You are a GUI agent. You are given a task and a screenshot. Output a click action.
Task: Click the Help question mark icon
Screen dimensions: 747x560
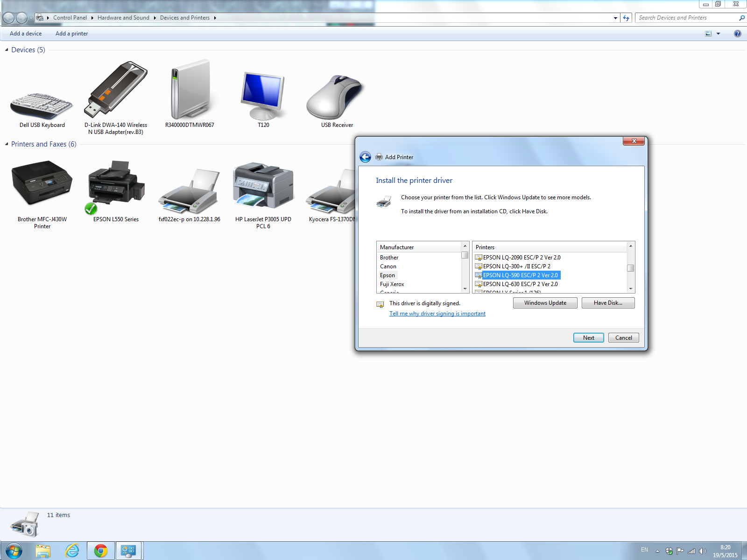coord(737,34)
